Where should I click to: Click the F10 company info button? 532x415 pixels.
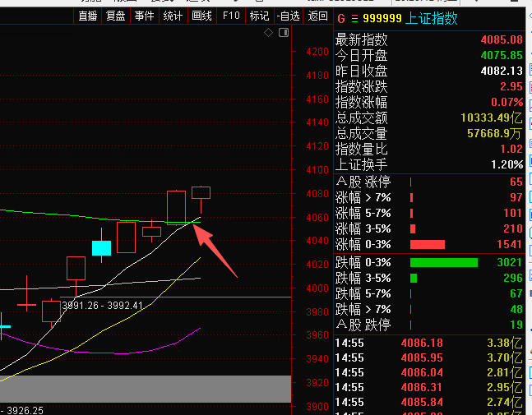tap(231, 16)
